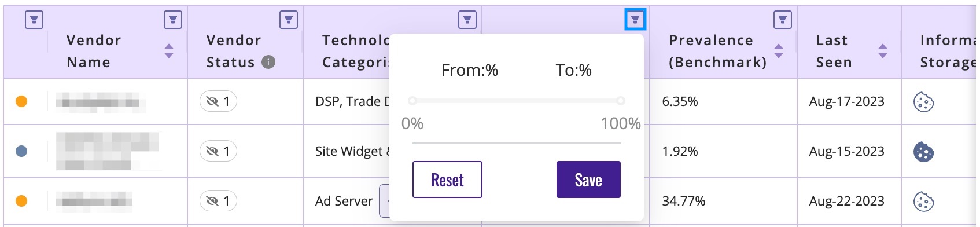The image size is (980, 227).
Task: Open filter icon on Prevalence (Benchmark) column
Action: (x=783, y=20)
